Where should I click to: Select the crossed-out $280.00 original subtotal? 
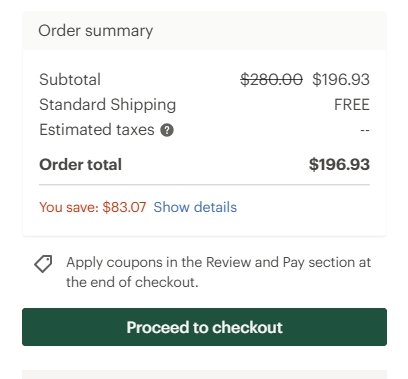click(271, 80)
